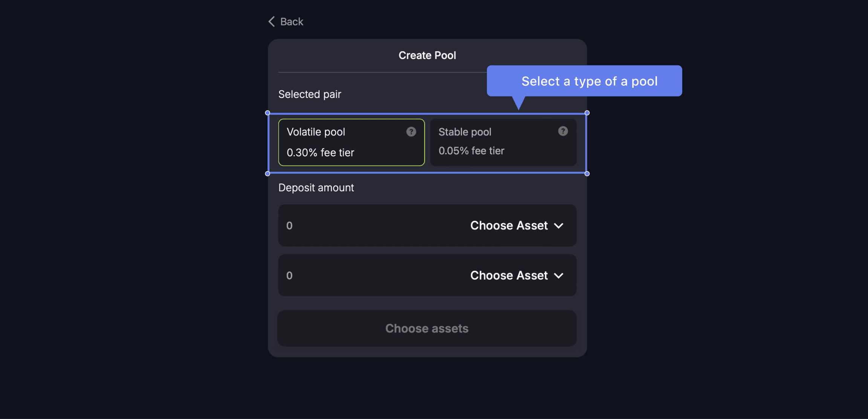This screenshot has width=868, height=419.
Task: Select the Volatile pool with 0.30% fee tier
Action: click(x=351, y=142)
